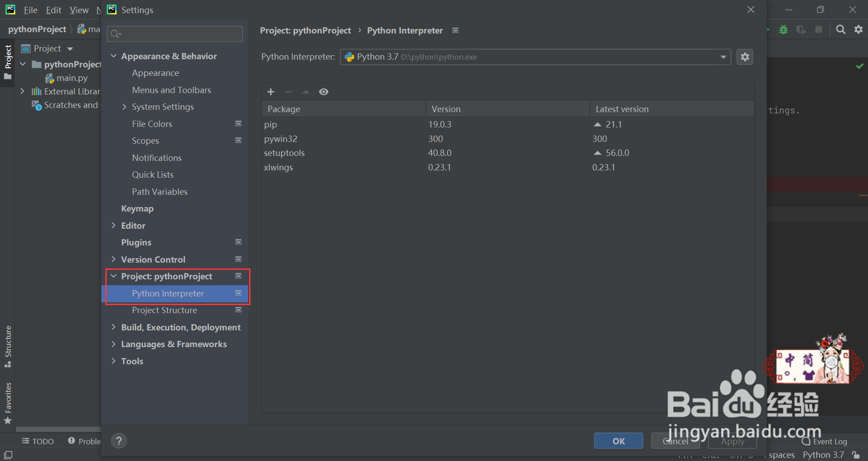Expand Build, Execution, Deployment section

[113, 327]
